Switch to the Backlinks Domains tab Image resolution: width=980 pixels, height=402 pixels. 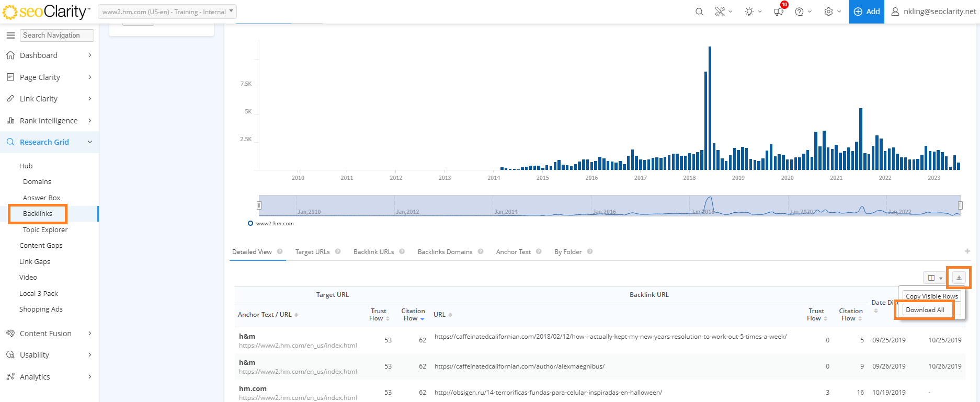tap(445, 251)
